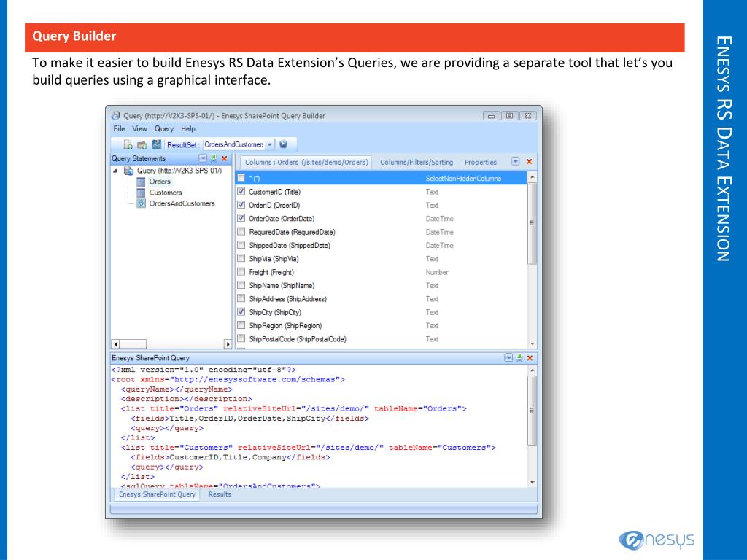Switch to the Properties tab
Viewport: 747px width, 560px height.
[x=480, y=163]
